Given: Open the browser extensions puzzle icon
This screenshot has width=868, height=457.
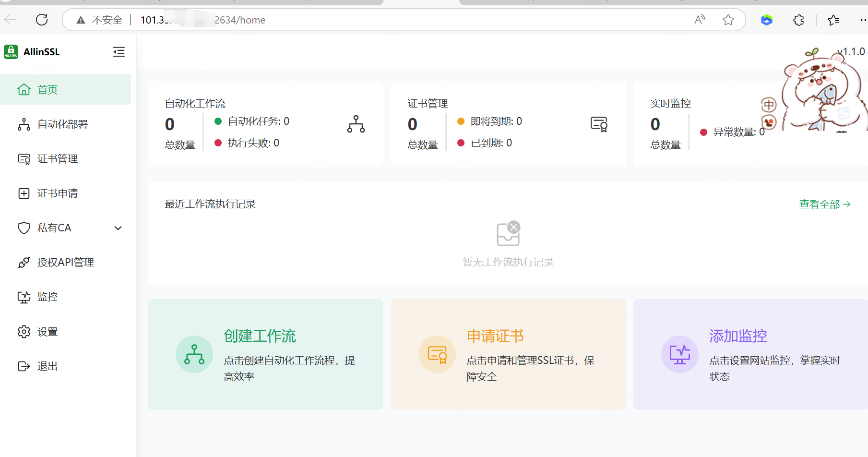Looking at the screenshot, I should coord(798,20).
